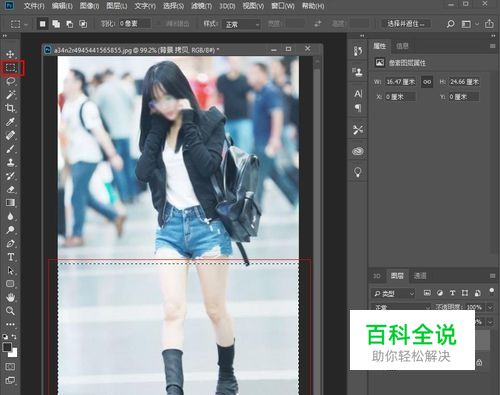500x395 pixels.
Task: Change the screen mode
Action: point(10,380)
